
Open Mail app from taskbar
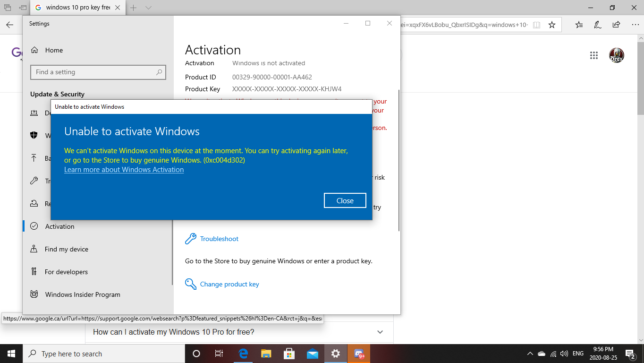[313, 354]
